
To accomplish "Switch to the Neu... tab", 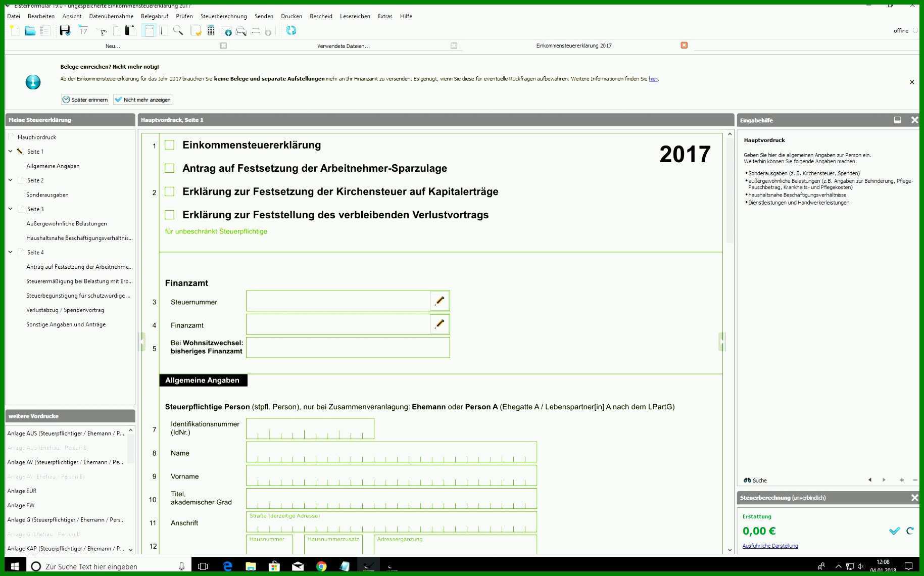I will click(113, 46).
